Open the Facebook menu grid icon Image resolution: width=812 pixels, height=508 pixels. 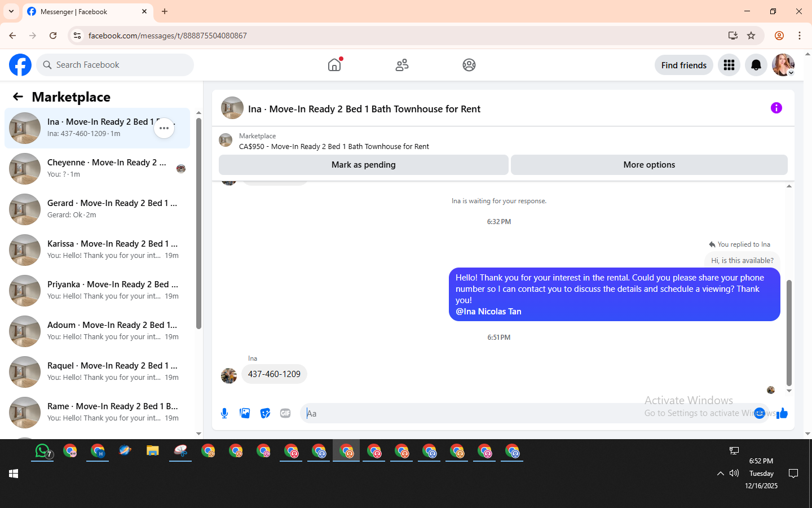tap(729, 65)
